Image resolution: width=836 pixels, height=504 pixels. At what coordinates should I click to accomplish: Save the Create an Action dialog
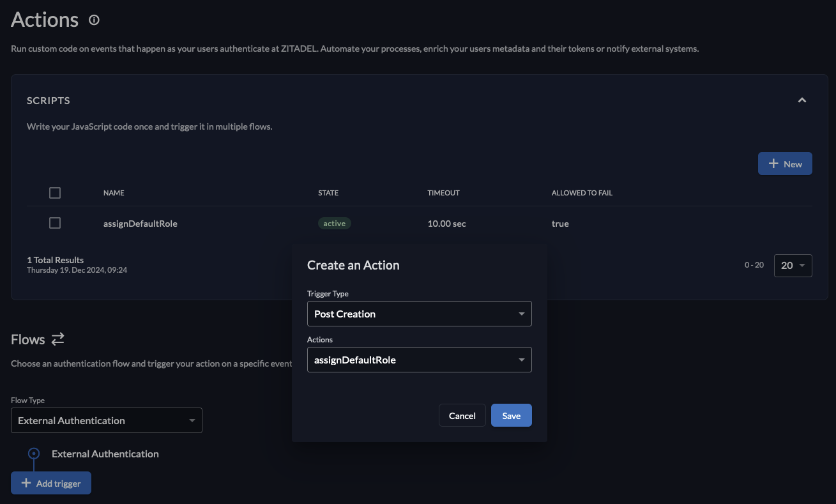[x=511, y=415]
